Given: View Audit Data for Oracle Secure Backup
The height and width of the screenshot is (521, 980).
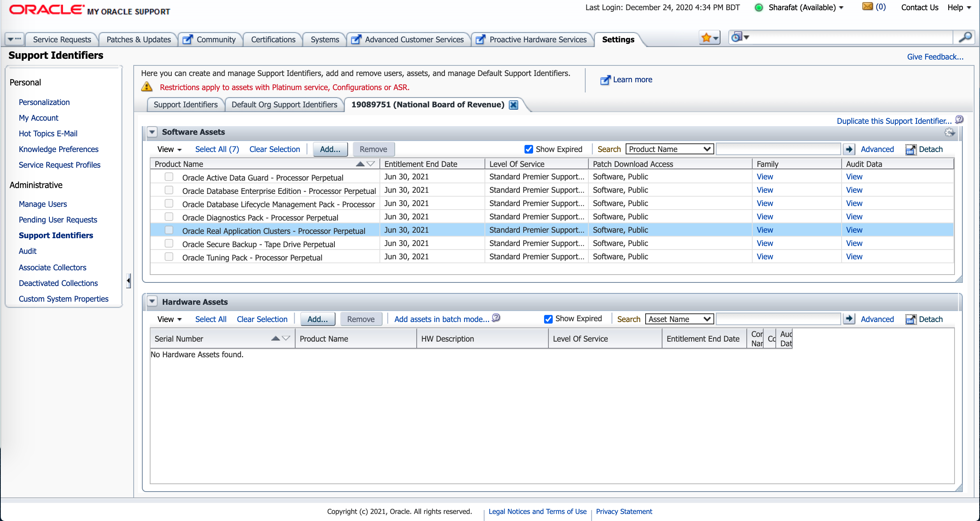Looking at the screenshot, I should tap(854, 243).
